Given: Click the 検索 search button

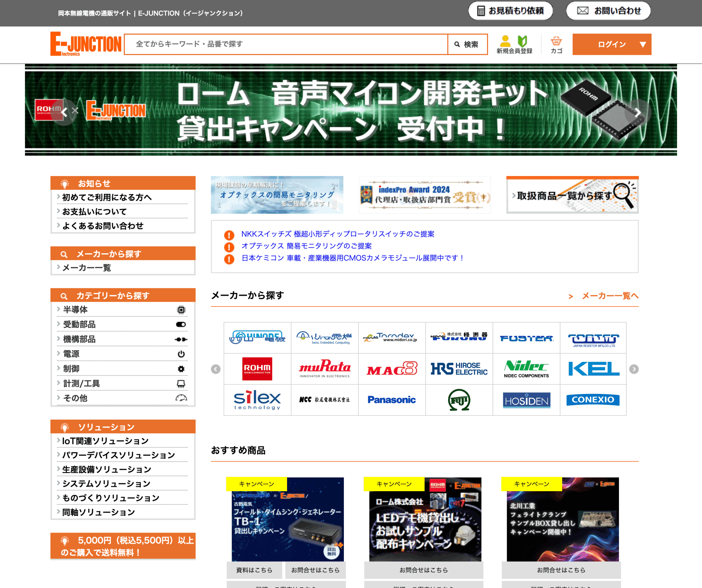Looking at the screenshot, I should pyautogui.click(x=467, y=44).
